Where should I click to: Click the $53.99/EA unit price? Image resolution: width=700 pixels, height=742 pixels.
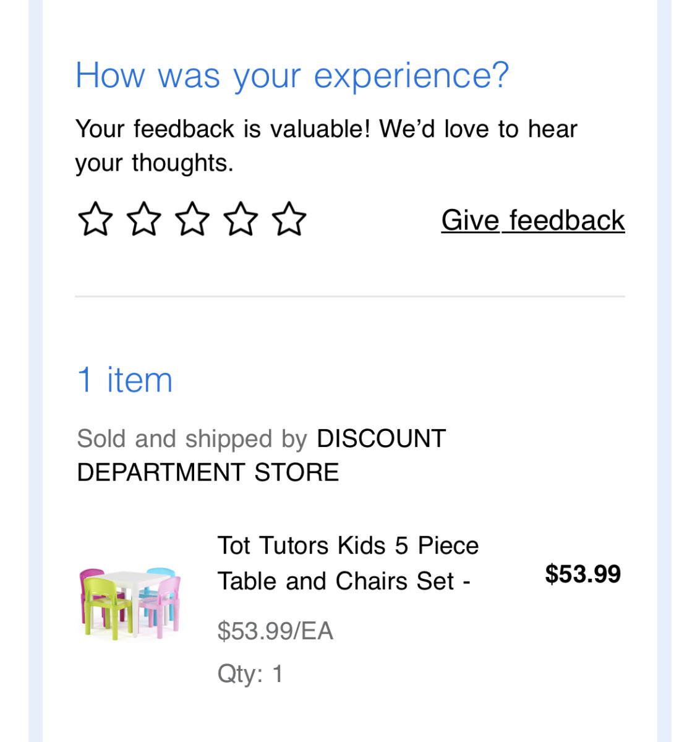[x=275, y=631]
